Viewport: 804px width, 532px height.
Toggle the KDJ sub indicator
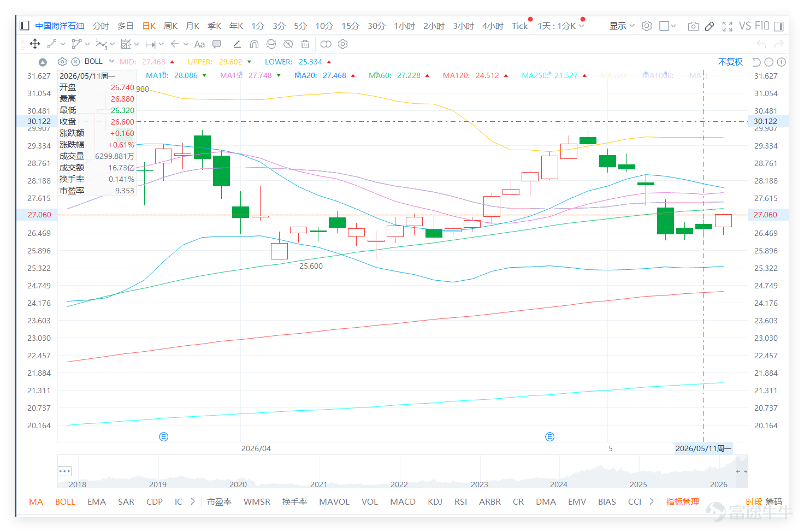435,501
